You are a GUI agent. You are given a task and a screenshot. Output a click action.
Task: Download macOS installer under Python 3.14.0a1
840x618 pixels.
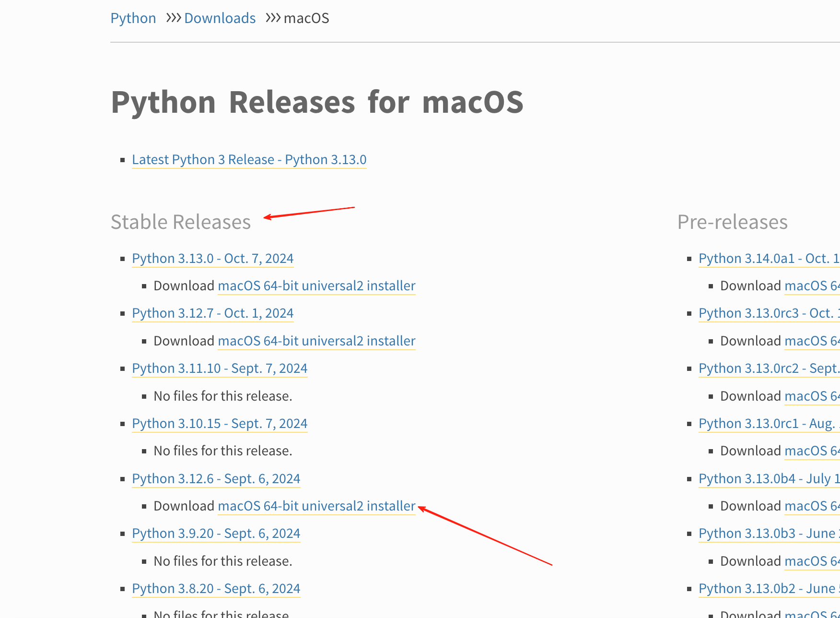812,285
